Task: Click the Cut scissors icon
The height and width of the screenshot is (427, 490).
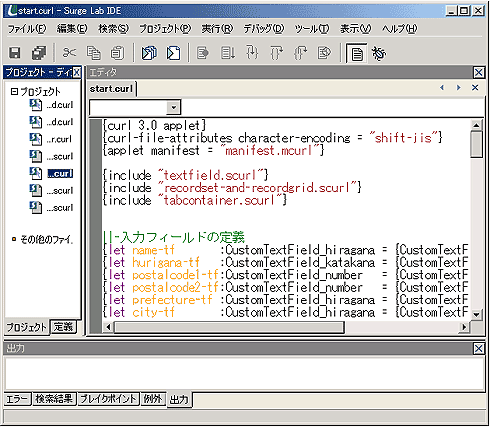Action: click(x=69, y=53)
